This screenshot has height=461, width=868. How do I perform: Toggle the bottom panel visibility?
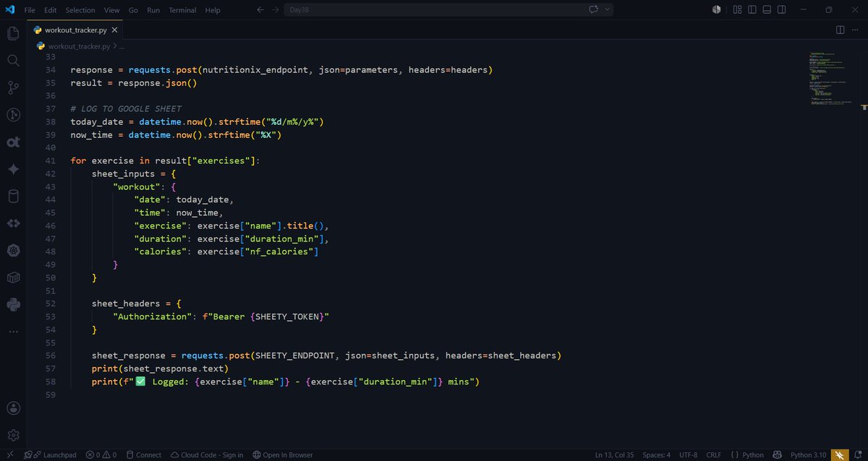pos(767,10)
